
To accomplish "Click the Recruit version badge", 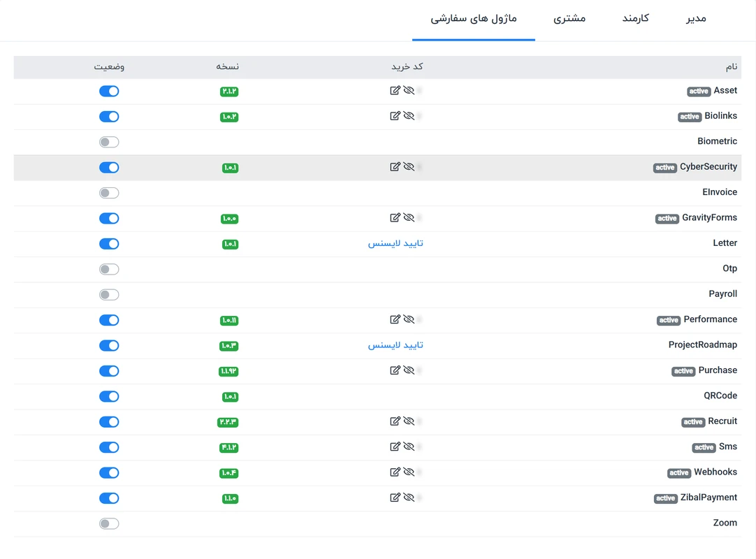I will [x=228, y=422].
